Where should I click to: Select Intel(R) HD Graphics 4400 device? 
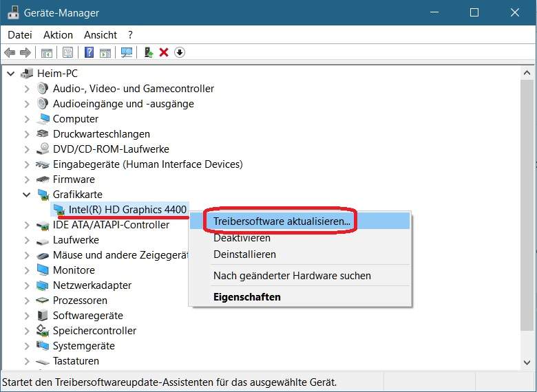pyautogui.click(x=127, y=209)
